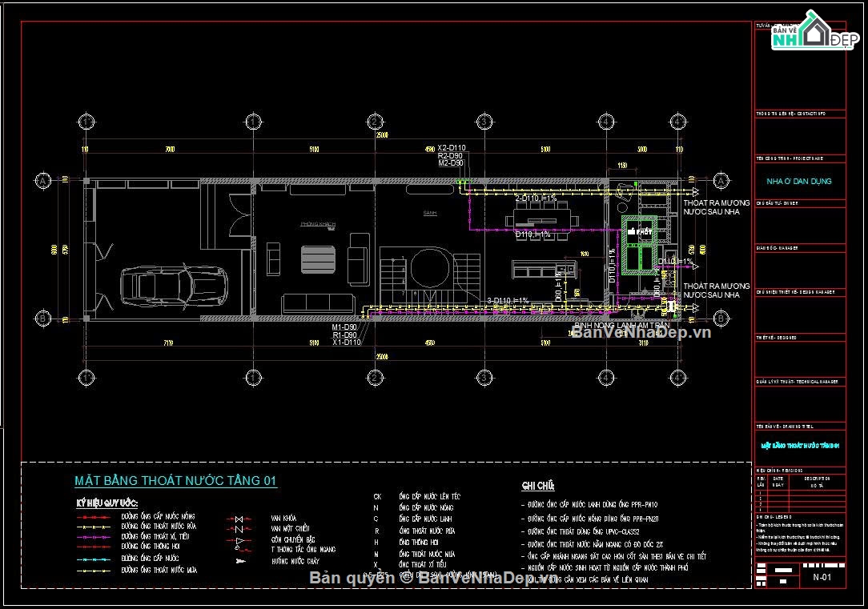This screenshot has height=609, width=868.
Task: Click the magenta ĐƯỜNG ỐNG THOÁT XÍ, TIỂU legend line
Action: (x=94, y=537)
